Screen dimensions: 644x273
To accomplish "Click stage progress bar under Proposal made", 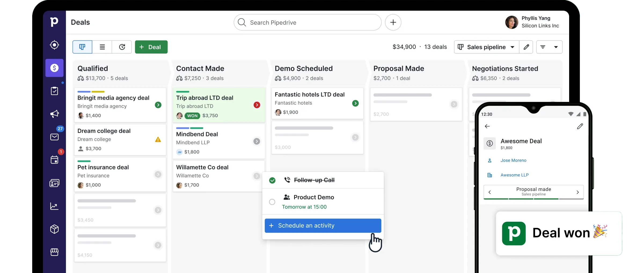I will (533, 199).
